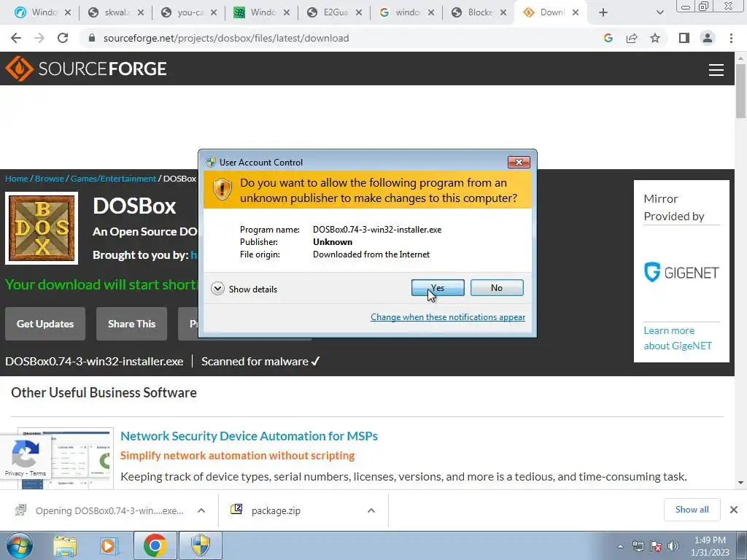Close the User Account Control dialog
Image resolution: width=747 pixels, height=560 pixels.
point(519,163)
